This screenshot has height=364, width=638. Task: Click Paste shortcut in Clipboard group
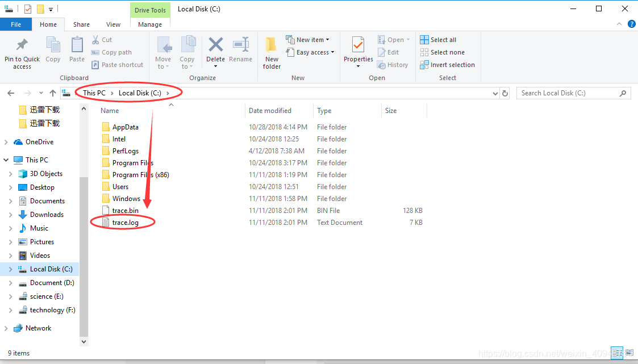click(x=118, y=65)
